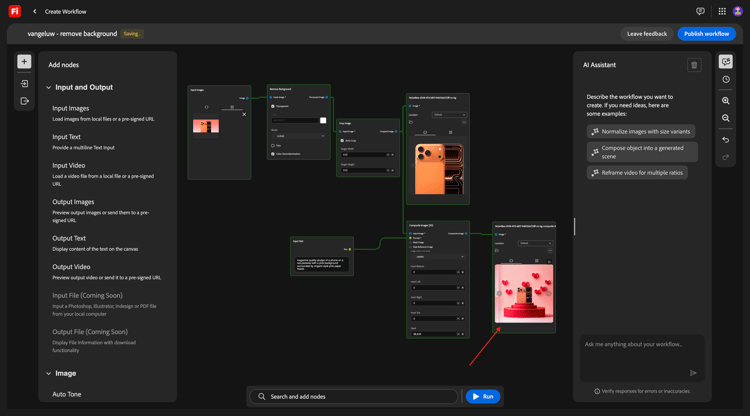This screenshot has width=750, height=416.
Task: Click the import icon in left rail
Action: click(x=24, y=84)
